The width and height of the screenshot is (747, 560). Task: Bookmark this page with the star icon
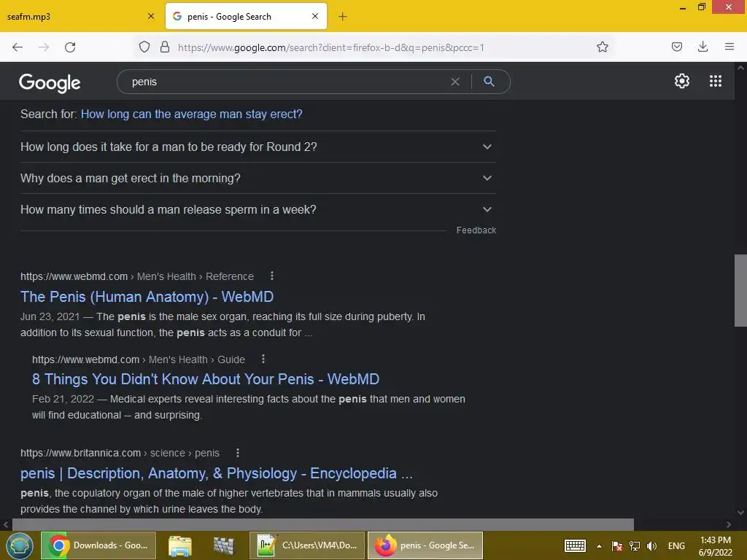pos(602,47)
